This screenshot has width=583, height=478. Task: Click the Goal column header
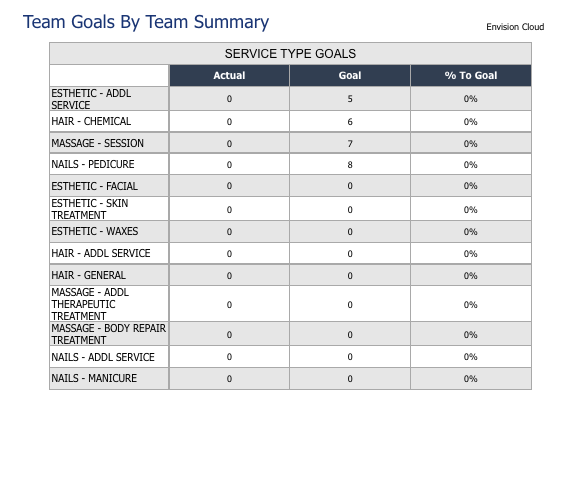pos(350,75)
